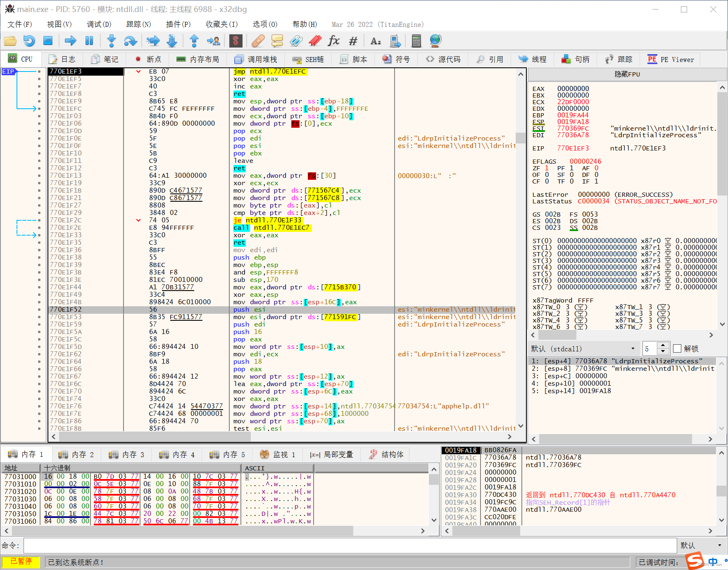Image resolution: width=728 pixels, height=570 pixels.
Task: Stop debugging with the blue square icon
Action: [48, 41]
